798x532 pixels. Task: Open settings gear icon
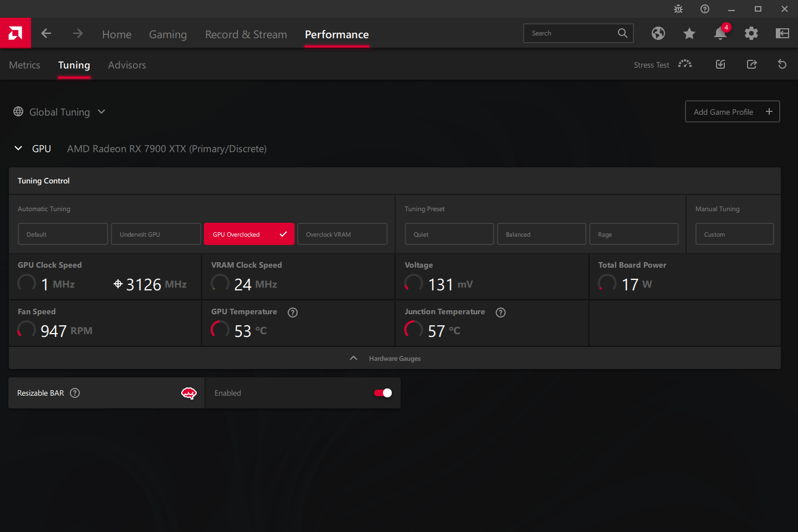(751, 33)
